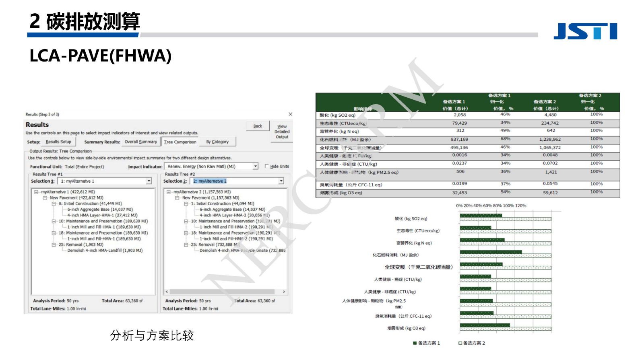Tick the Hide Units checkbox
Viewport: 644px width, 362px height.
tap(266, 166)
